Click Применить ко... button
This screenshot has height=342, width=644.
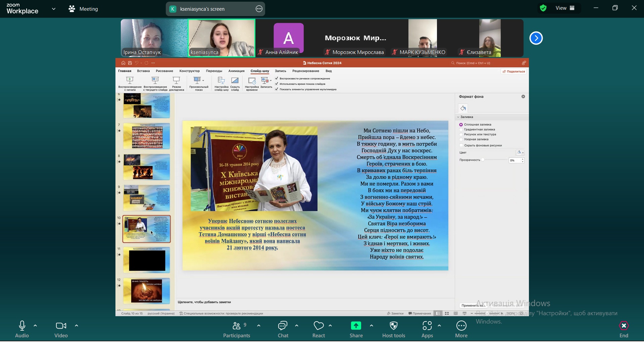[x=473, y=306]
